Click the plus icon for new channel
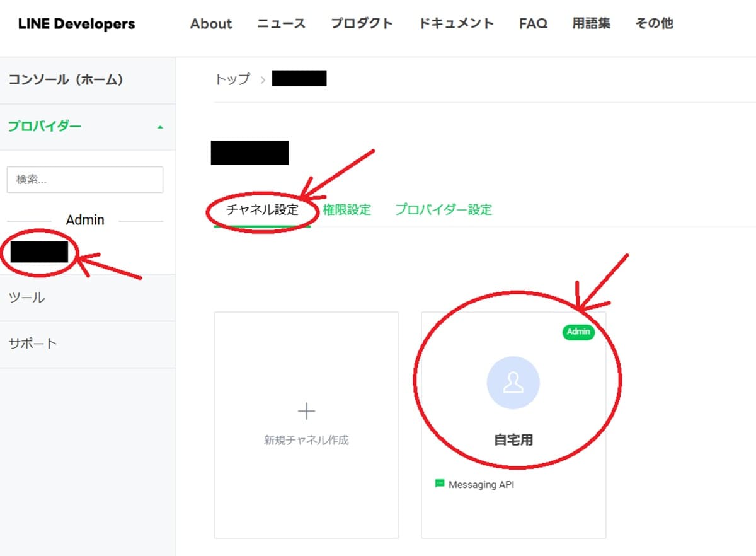 pyautogui.click(x=306, y=412)
